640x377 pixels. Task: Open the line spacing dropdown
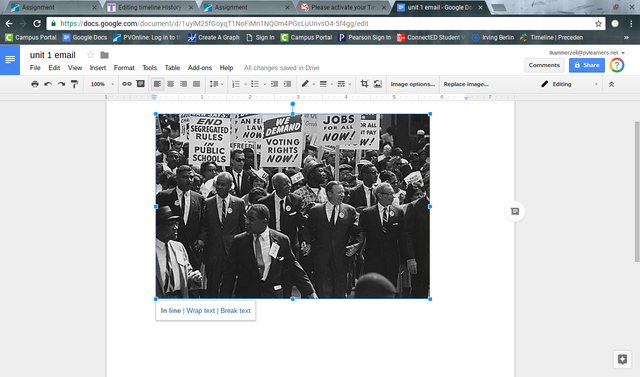pyautogui.click(x=216, y=84)
